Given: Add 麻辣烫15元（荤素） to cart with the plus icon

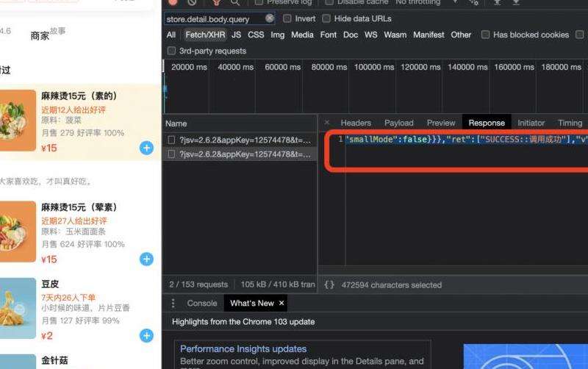Looking at the screenshot, I should (x=146, y=259).
